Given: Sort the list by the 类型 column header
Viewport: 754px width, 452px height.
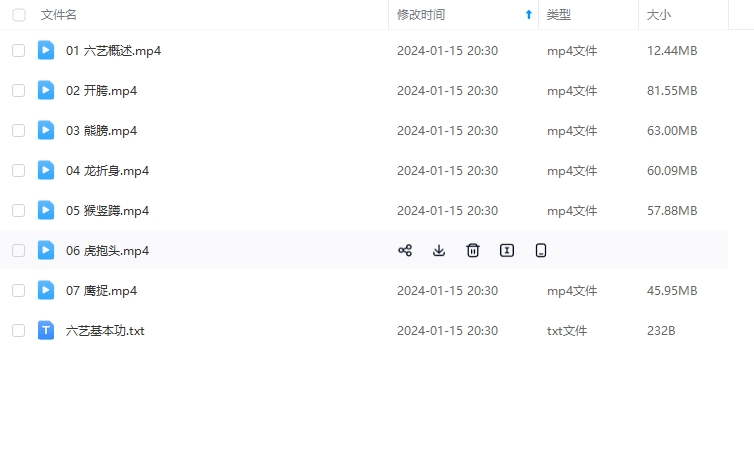Looking at the screenshot, I should pos(559,15).
